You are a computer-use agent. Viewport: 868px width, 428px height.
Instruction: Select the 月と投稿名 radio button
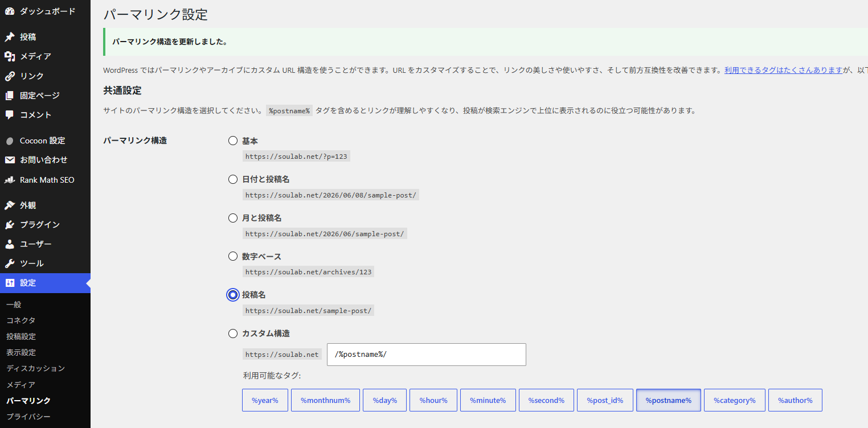tap(233, 218)
